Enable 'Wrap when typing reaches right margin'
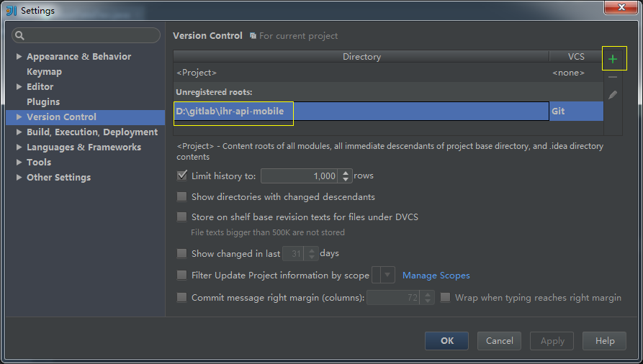Screen dimensions: 643x364 click(445, 297)
